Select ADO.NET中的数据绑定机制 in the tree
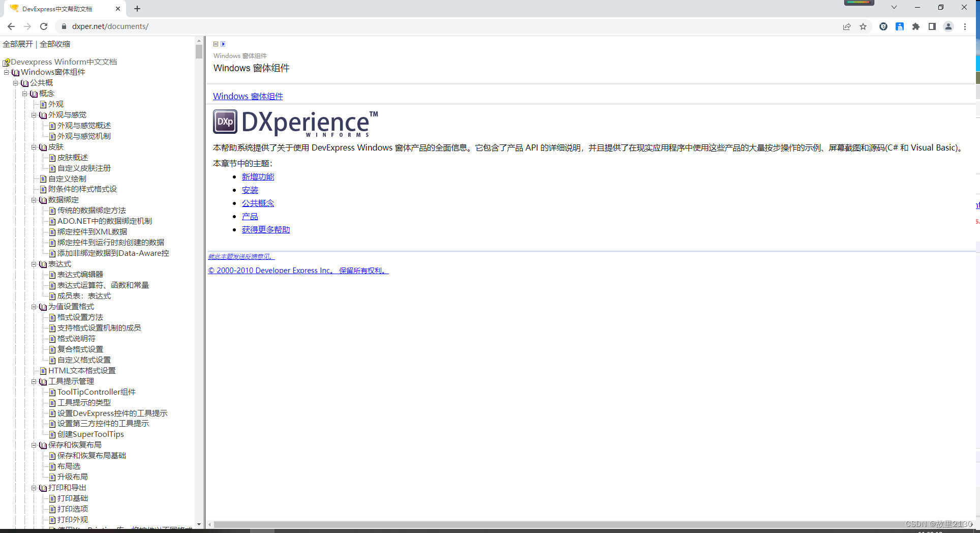The width and height of the screenshot is (980, 533). tap(105, 221)
